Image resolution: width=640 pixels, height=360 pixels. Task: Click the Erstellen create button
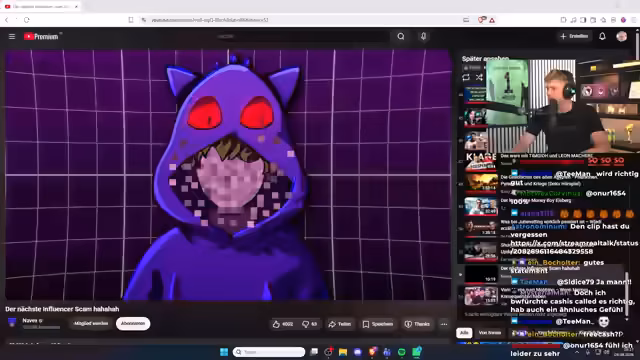(x=574, y=36)
